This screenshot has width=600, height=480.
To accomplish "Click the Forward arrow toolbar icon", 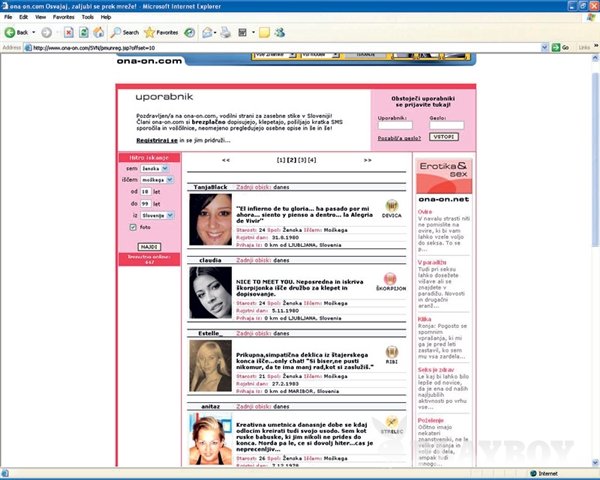I will pyautogui.click(x=46, y=33).
